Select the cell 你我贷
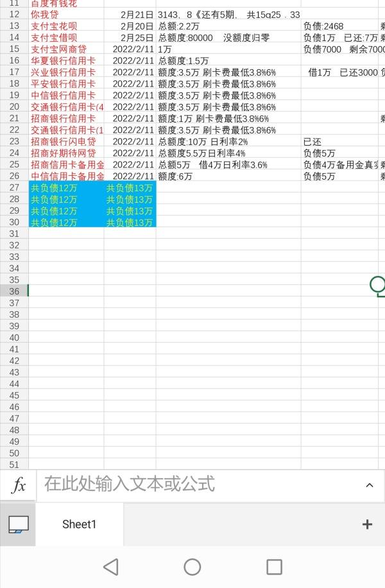385x588 pixels. (66, 15)
